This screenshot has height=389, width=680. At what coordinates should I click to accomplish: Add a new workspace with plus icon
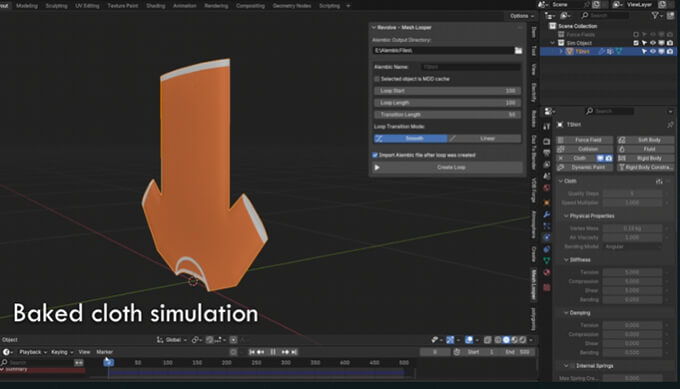[348, 6]
